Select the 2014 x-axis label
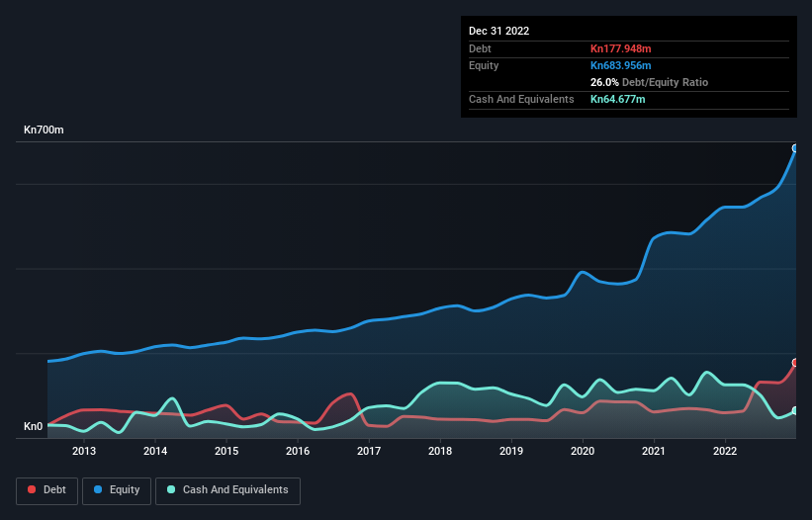 tap(155, 451)
